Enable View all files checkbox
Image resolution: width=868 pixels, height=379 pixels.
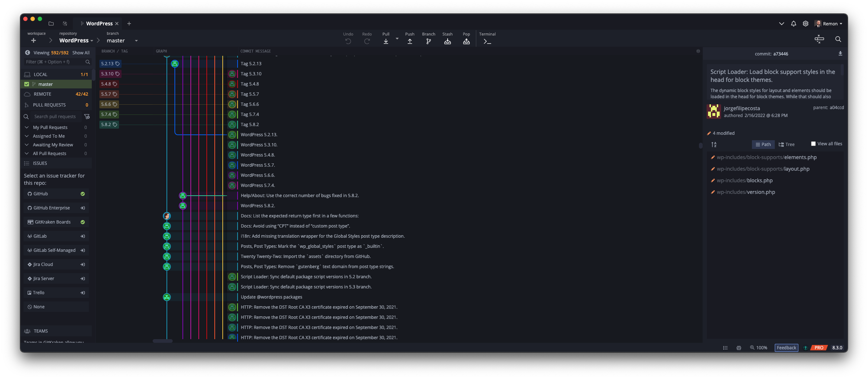point(813,144)
